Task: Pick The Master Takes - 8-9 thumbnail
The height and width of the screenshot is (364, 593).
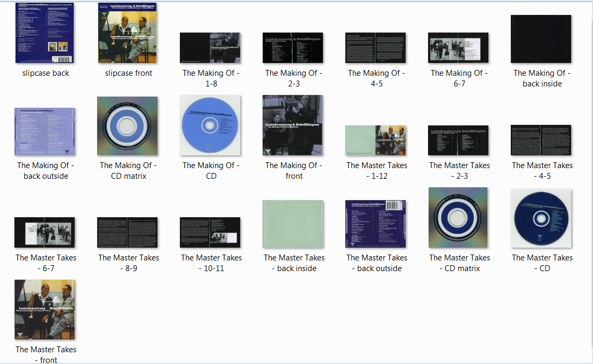Action: click(128, 233)
